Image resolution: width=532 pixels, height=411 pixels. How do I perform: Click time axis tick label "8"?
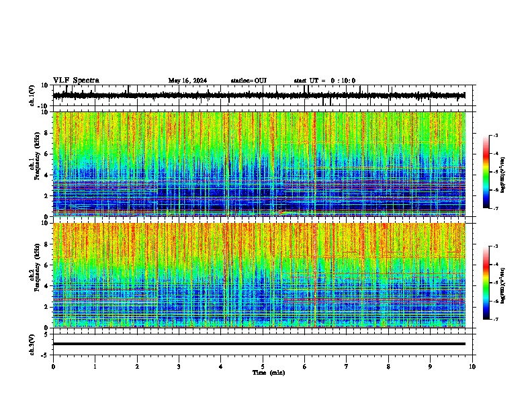click(388, 367)
